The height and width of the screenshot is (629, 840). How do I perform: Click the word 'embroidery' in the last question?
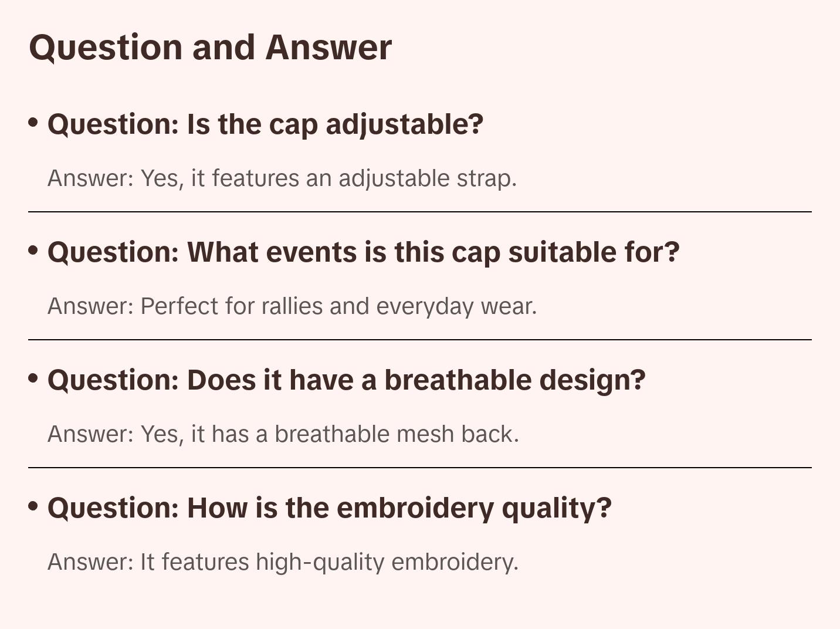point(415,508)
